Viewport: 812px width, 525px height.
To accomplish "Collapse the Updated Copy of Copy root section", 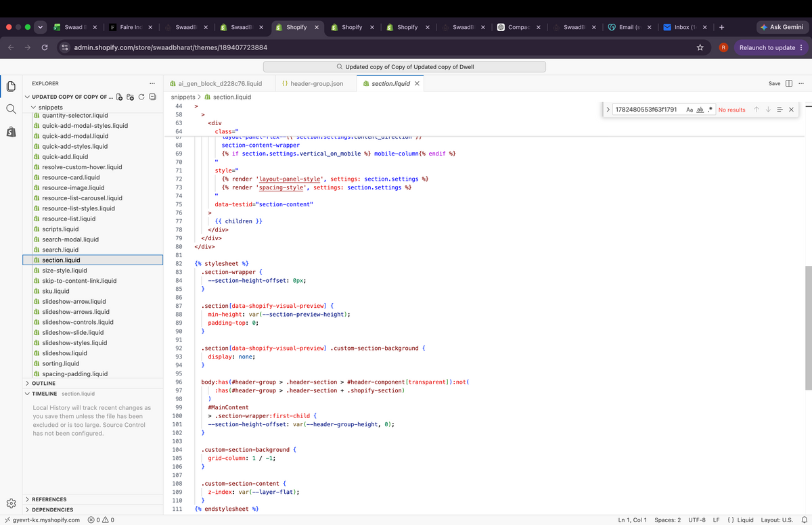I will click(27, 97).
